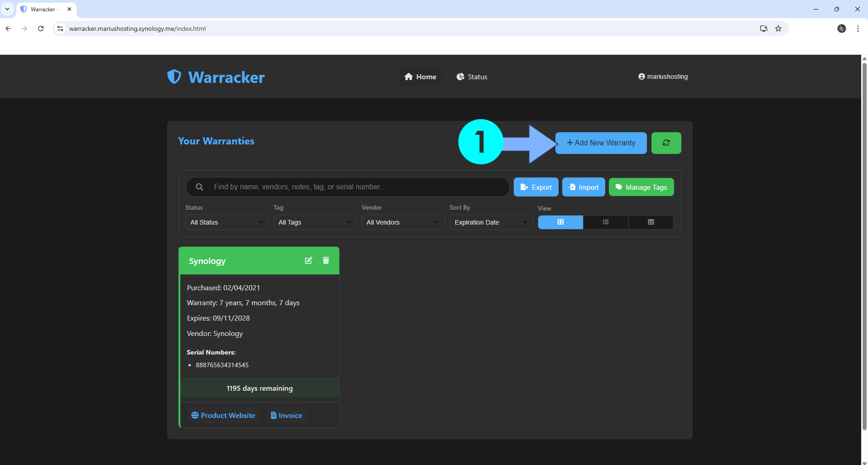Click Add New Warranty button
This screenshot has height=465, width=868.
coord(601,143)
